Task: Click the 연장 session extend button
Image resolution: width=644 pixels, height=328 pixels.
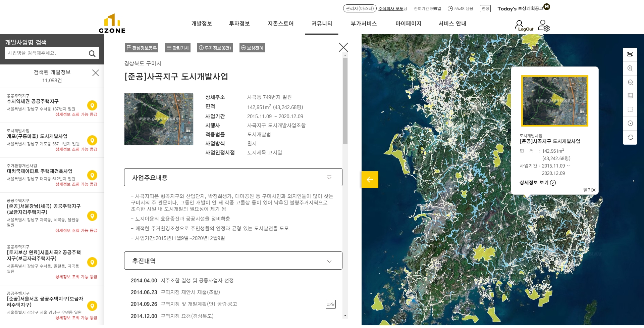Action: [485, 8]
